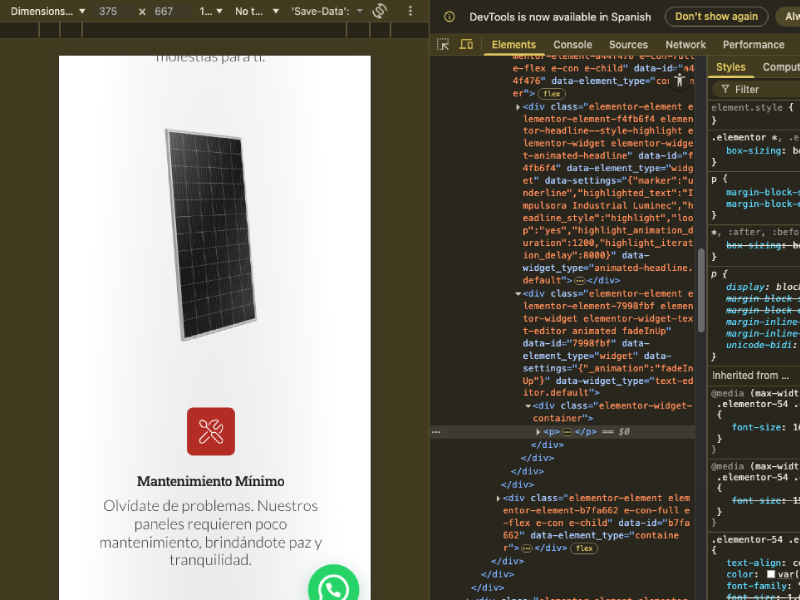
Task: Activate the inspect element picker icon
Action: coord(443,44)
